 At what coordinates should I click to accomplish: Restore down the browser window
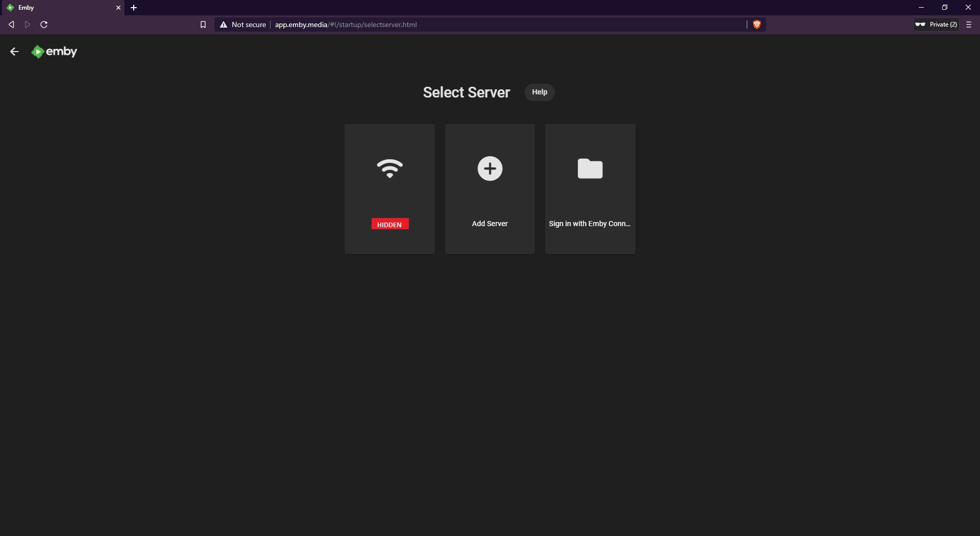click(x=945, y=8)
